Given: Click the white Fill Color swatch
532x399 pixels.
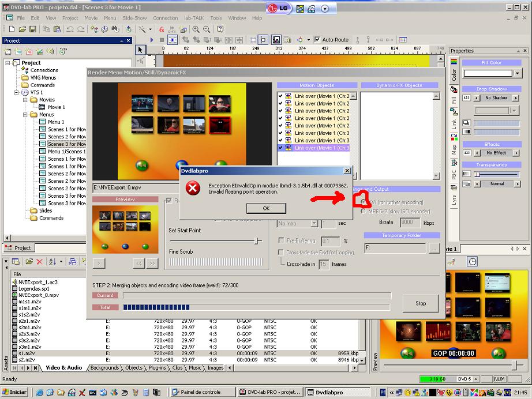Looking at the screenshot, I should (x=488, y=73).
